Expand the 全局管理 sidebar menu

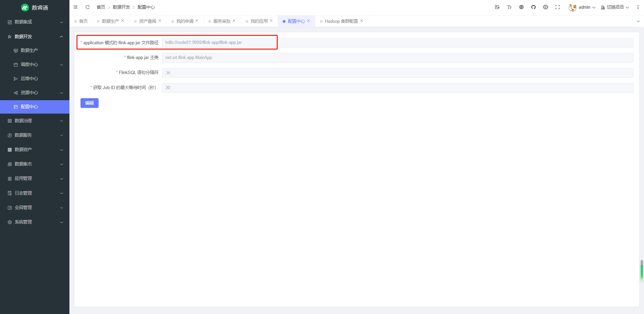point(35,208)
